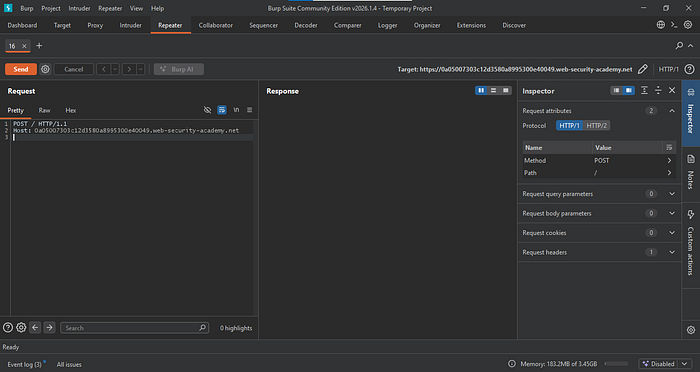Add a new Repeater tab
This screenshot has width=700, height=372.
point(39,46)
